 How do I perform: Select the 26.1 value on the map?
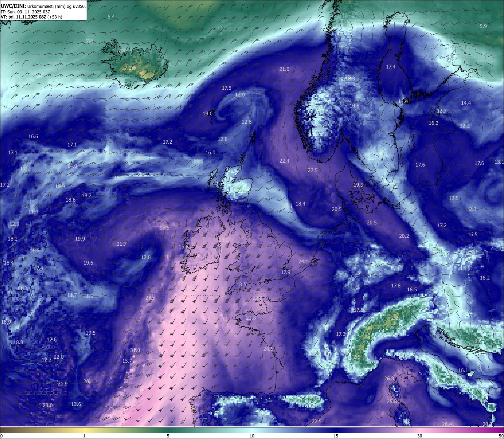coord(88,381)
